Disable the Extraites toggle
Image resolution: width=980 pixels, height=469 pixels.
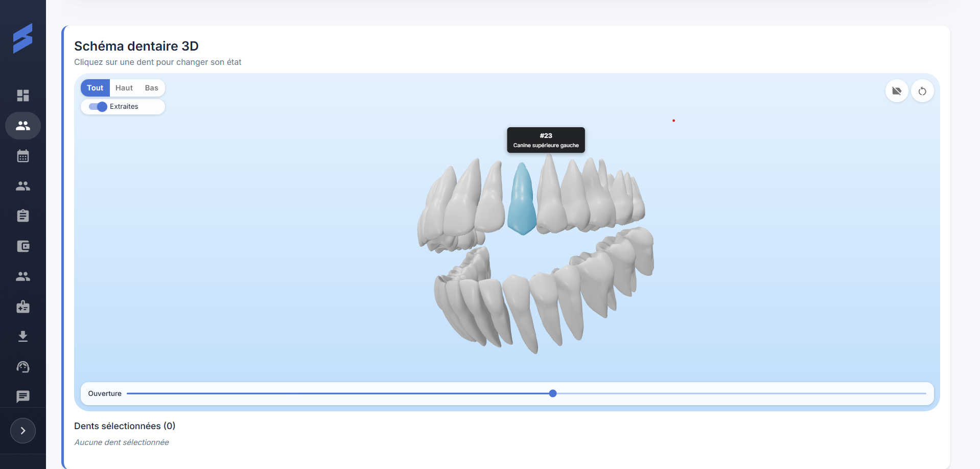point(96,107)
